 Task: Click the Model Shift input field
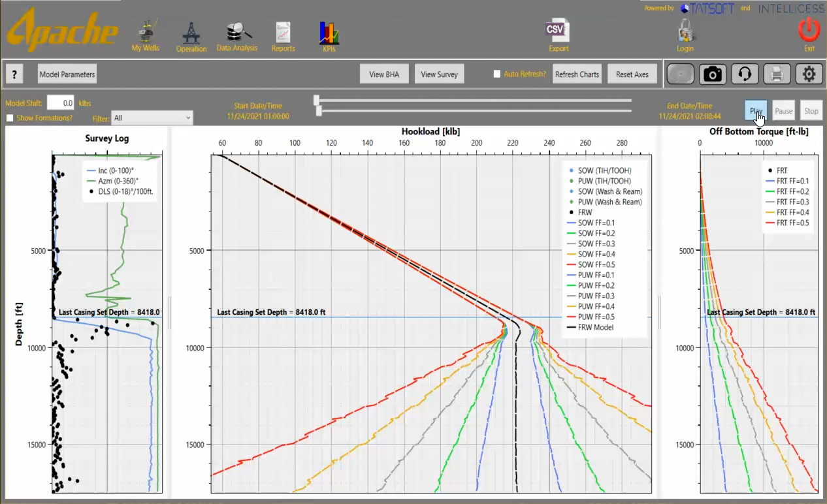coord(61,103)
